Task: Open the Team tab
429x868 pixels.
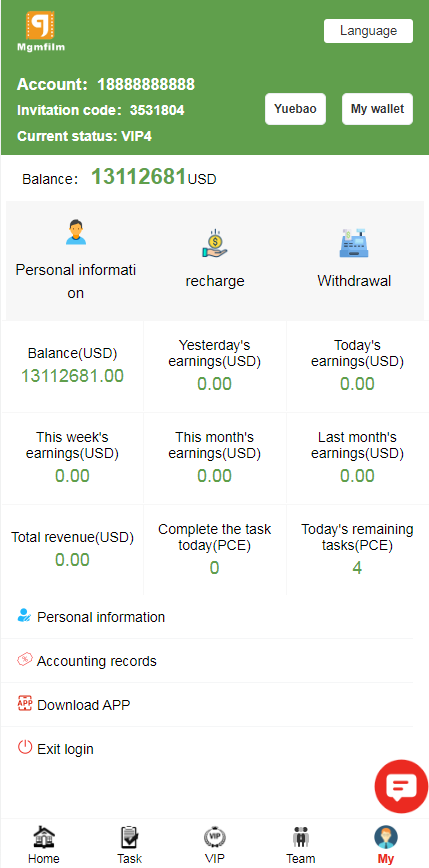Action: tap(301, 845)
